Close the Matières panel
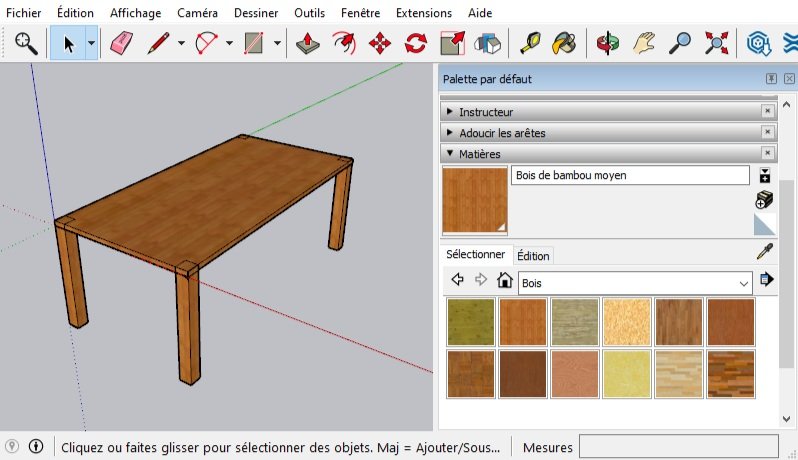This screenshot has width=798, height=460. [x=767, y=153]
